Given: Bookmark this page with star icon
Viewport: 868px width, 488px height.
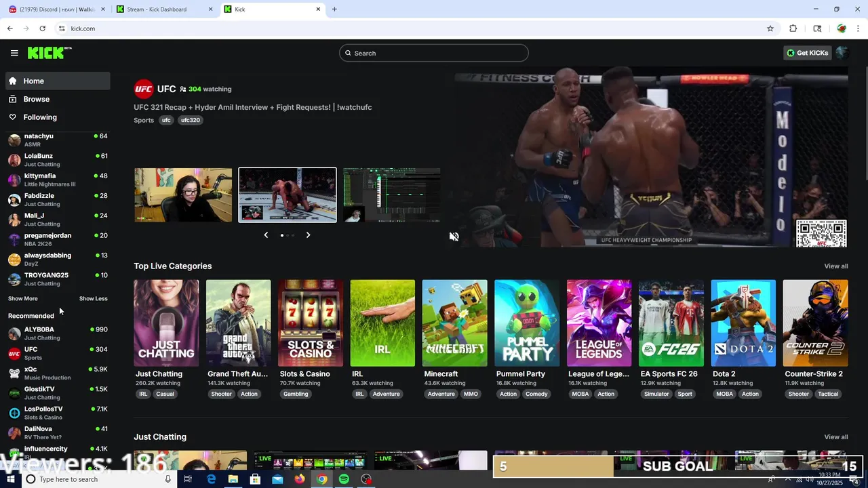Looking at the screenshot, I should [770, 28].
